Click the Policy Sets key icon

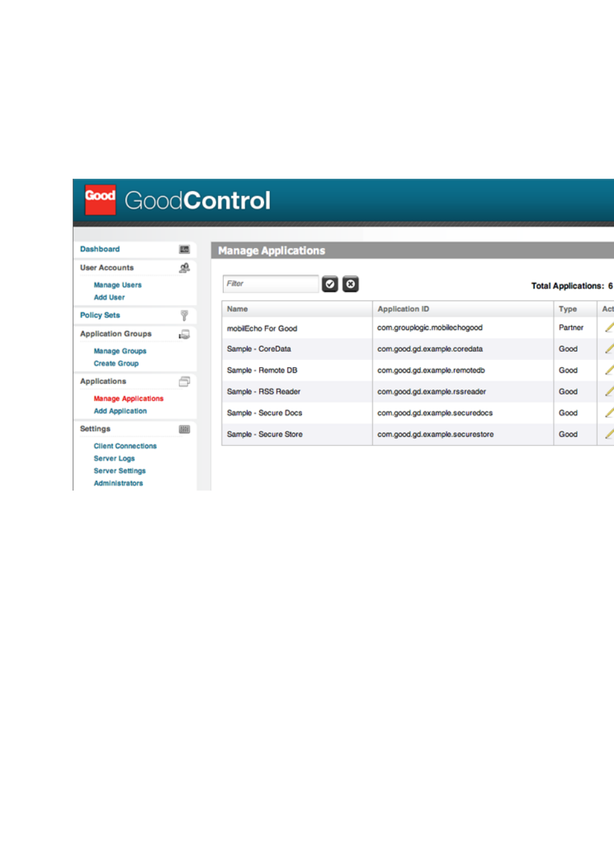(185, 316)
